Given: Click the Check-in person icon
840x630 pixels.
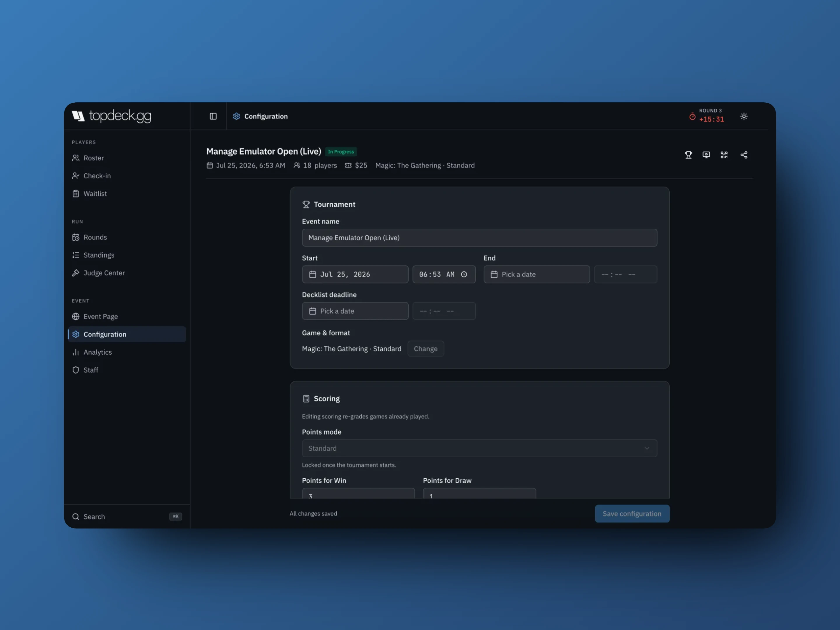Looking at the screenshot, I should (76, 176).
